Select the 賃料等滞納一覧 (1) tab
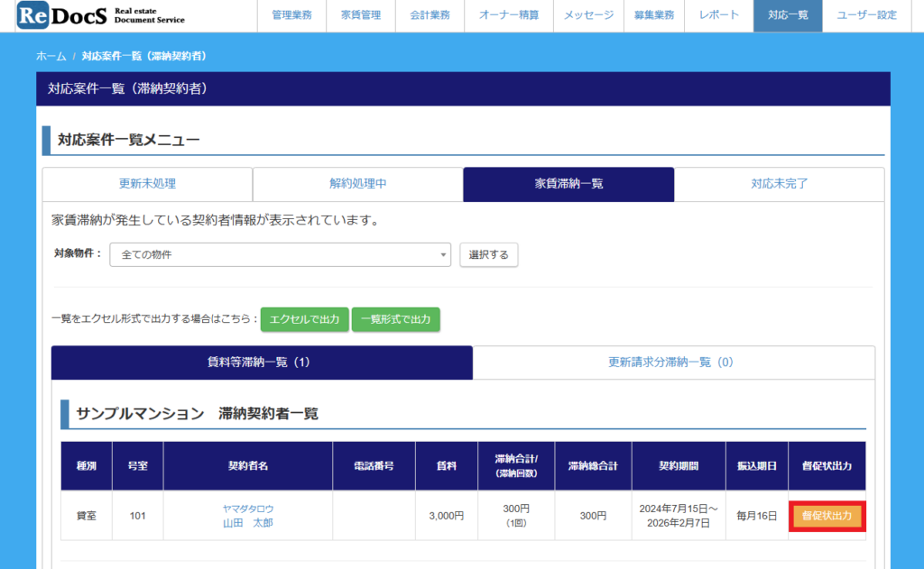The height and width of the screenshot is (569, 924). point(262,363)
